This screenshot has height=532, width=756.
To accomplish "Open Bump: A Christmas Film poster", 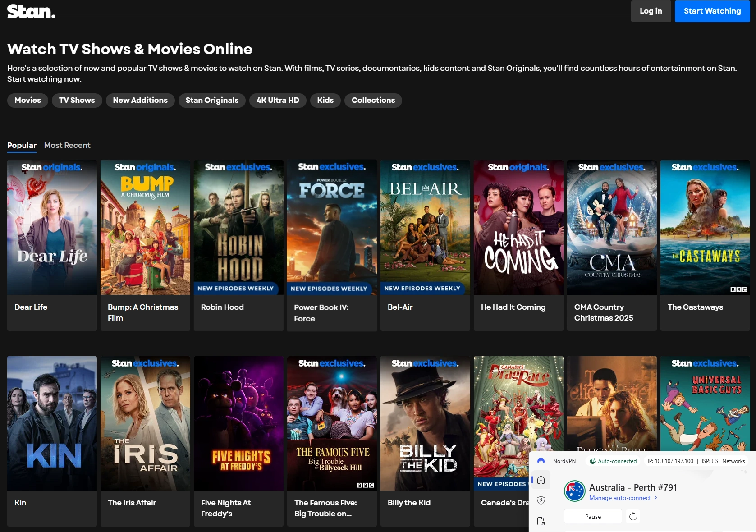I will 145,227.
